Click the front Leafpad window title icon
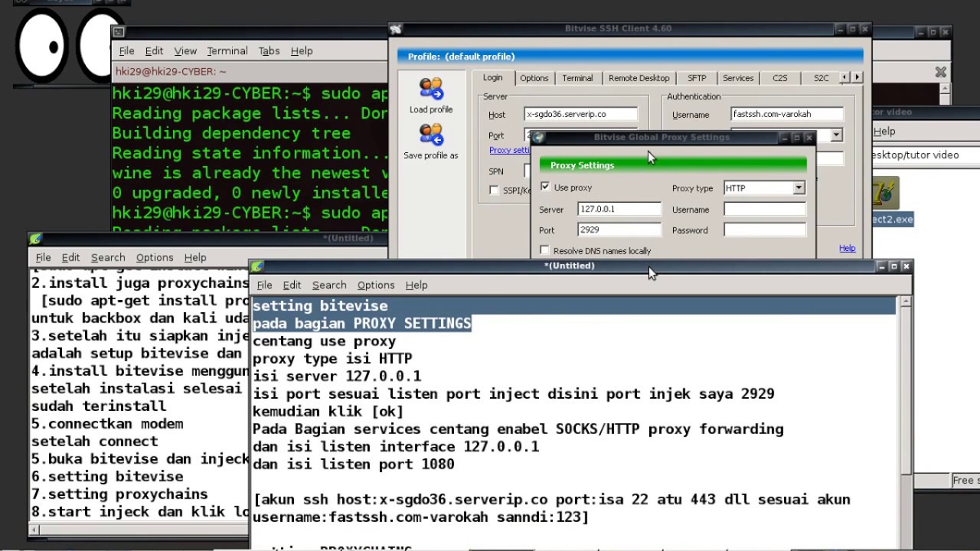Viewport: 980px width, 551px height. 257,266
